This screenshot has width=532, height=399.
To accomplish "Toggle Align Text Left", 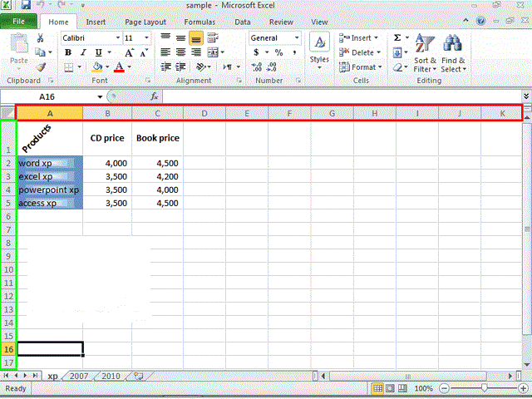I will (165, 52).
